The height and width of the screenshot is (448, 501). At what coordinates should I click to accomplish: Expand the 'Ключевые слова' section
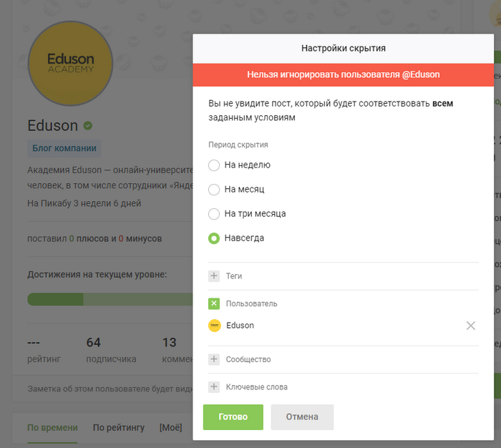[x=214, y=387]
